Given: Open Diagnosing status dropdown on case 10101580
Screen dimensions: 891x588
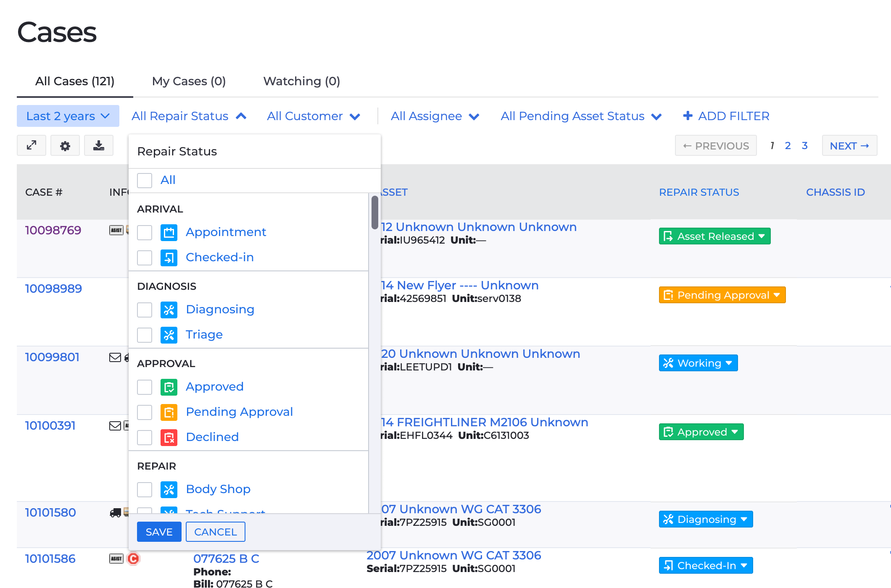Looking at the screenshot, I should pyautogui.click(x=706, y=519).
